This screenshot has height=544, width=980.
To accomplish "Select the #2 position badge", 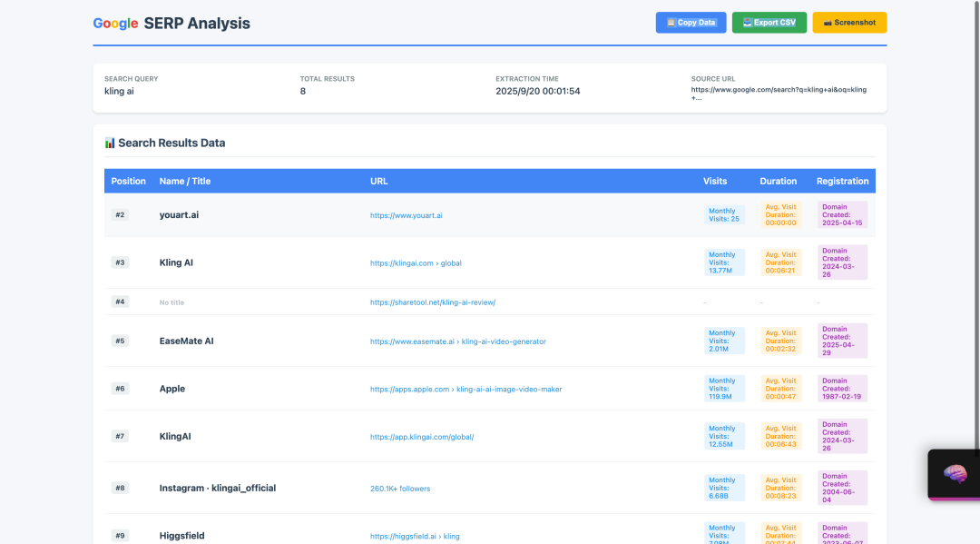I will (120, 214).
